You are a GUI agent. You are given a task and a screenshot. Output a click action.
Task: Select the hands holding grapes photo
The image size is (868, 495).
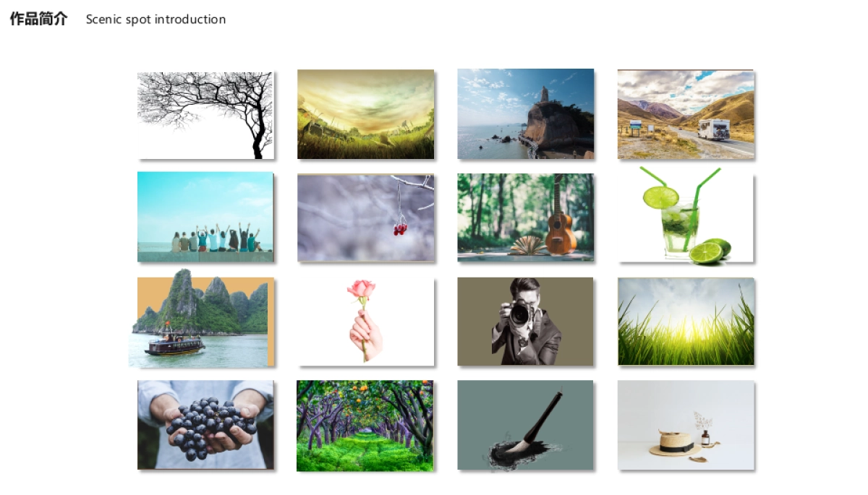point(205,425)
